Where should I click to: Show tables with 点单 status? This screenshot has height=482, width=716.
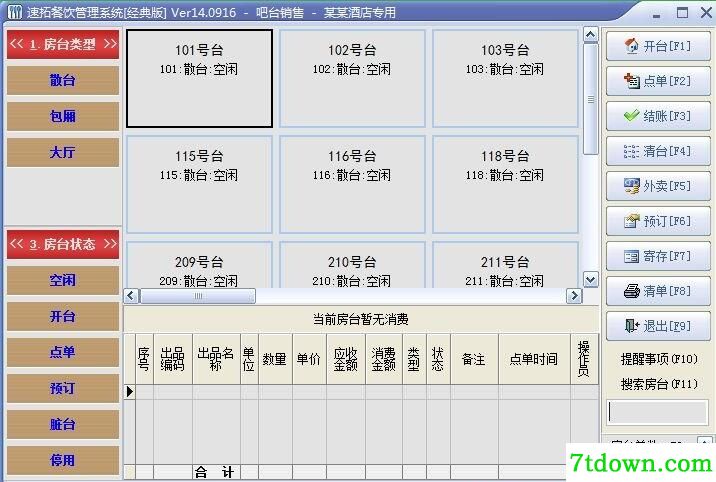coord(63,352)
